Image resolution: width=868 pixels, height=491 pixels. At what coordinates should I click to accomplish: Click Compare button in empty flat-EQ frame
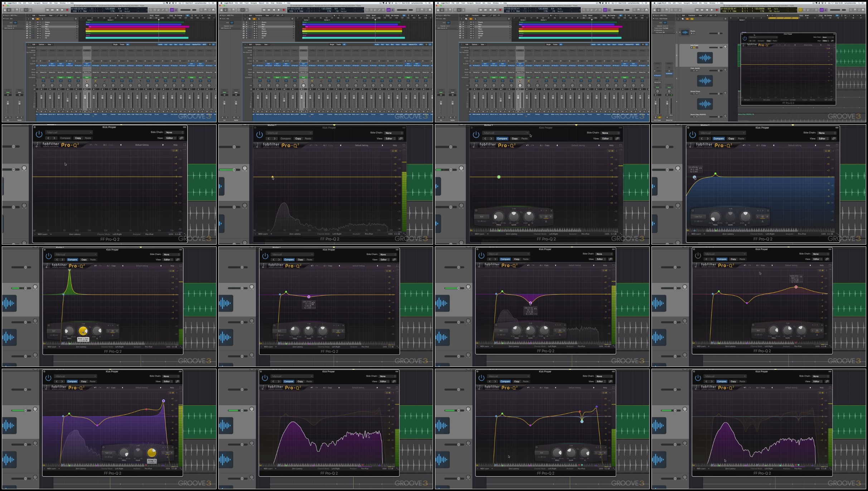tap(65, 138)
